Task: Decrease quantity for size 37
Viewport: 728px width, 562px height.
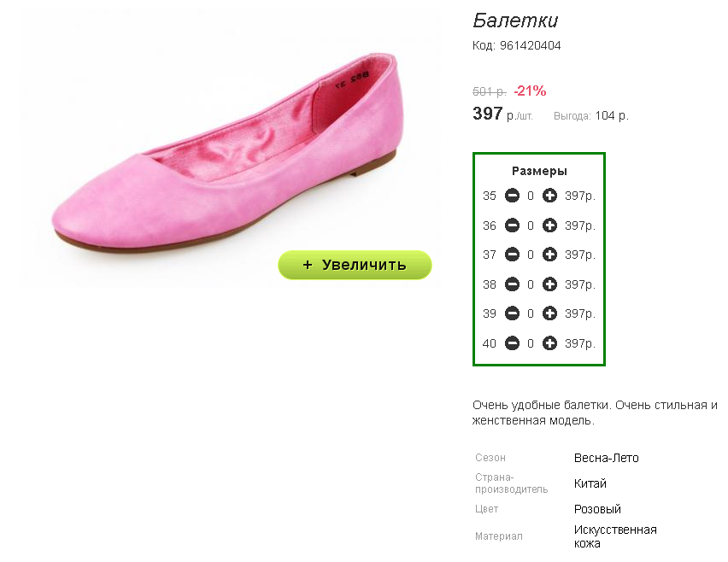Action: click(512, 255)
